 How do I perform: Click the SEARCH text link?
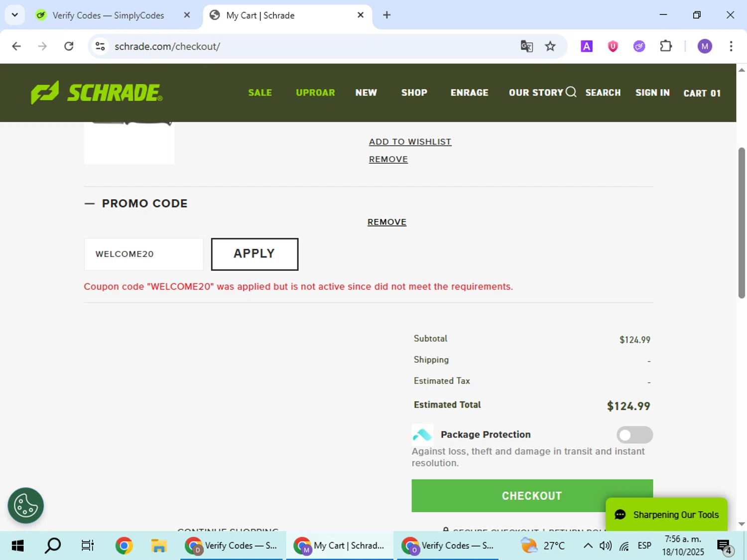tap(603, 93)
